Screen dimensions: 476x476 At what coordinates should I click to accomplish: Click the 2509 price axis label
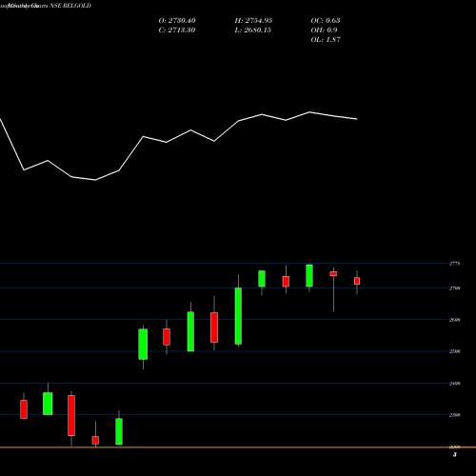(x=454, y=351)
